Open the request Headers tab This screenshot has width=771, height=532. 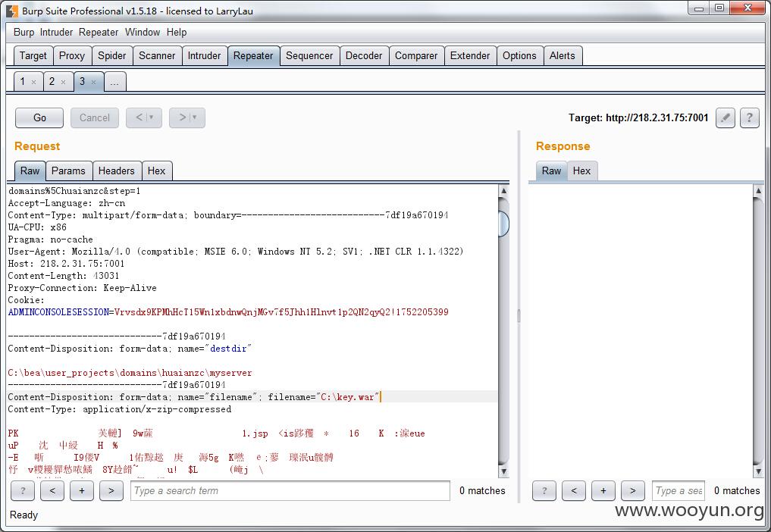pos(117,171)
